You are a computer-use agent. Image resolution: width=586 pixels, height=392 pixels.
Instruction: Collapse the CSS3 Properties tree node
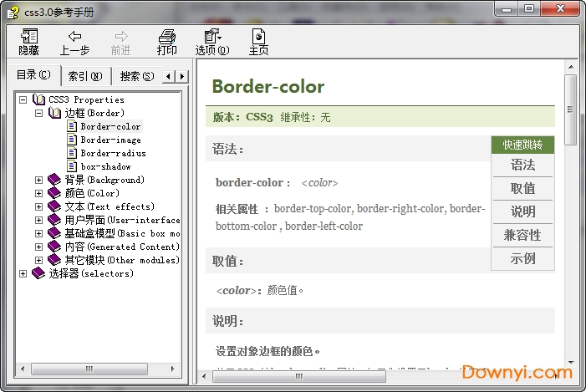[x=23, y=99]
